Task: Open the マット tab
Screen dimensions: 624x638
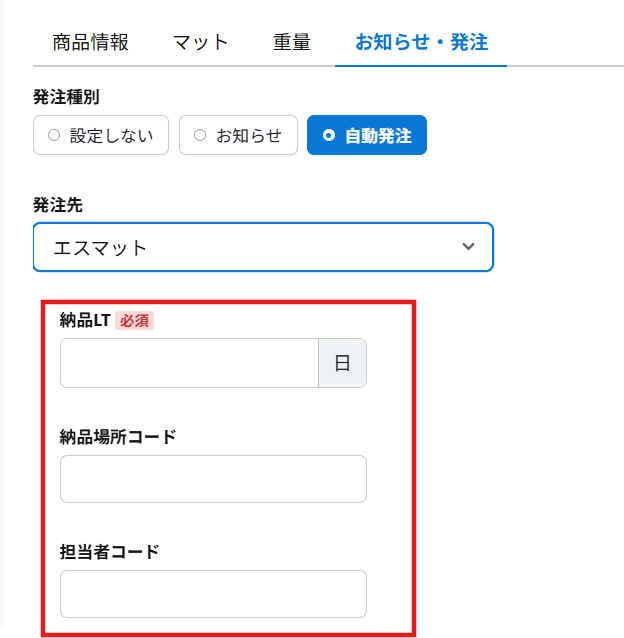Action: click(200, 42)
